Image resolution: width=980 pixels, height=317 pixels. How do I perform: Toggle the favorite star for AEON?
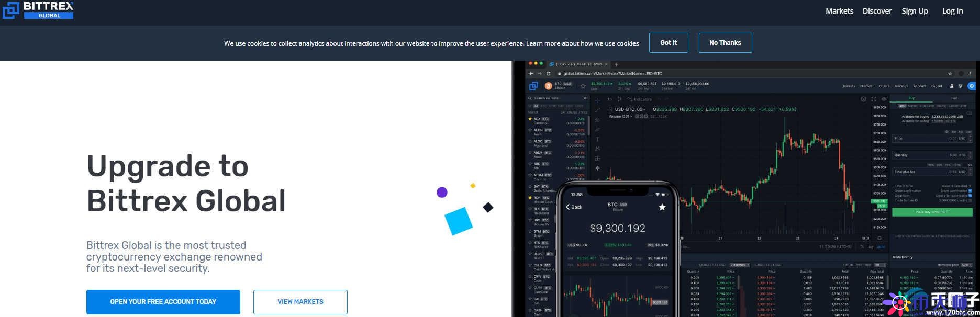pyautogui.click(x=530, y=130)
